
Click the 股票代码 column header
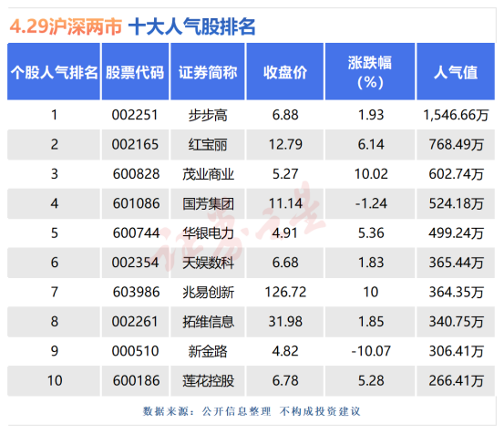pyautogui.click(x=135, y=72)
